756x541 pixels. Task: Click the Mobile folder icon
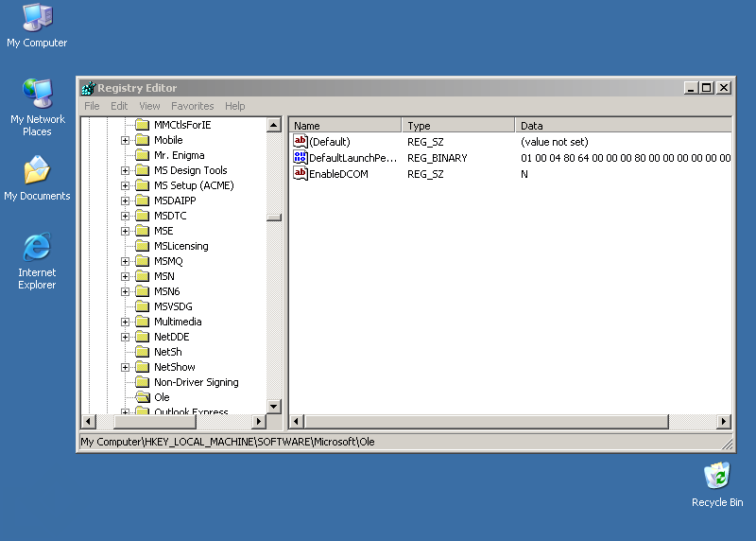(143, 140)
